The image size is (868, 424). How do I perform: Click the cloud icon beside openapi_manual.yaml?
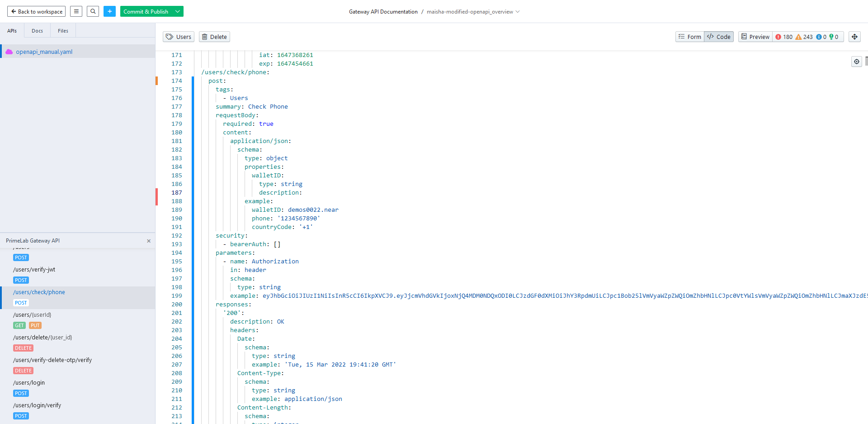point(9,52)
